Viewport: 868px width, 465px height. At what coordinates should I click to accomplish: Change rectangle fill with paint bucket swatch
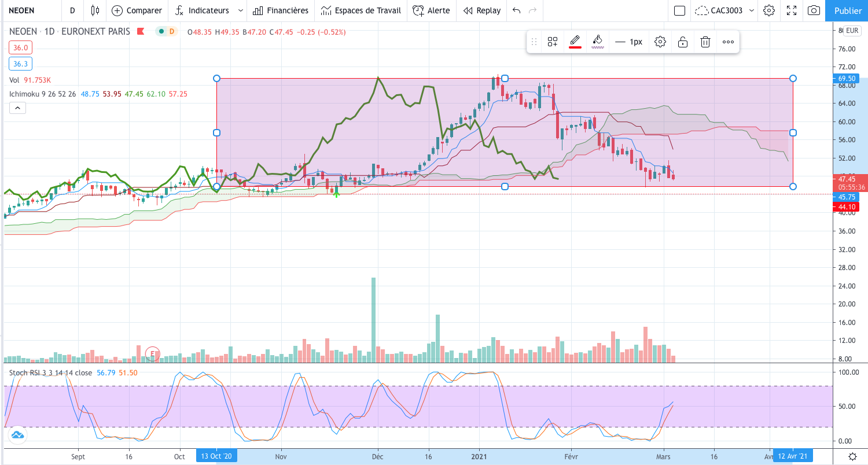pyautogui.click(x=598, y=42)
